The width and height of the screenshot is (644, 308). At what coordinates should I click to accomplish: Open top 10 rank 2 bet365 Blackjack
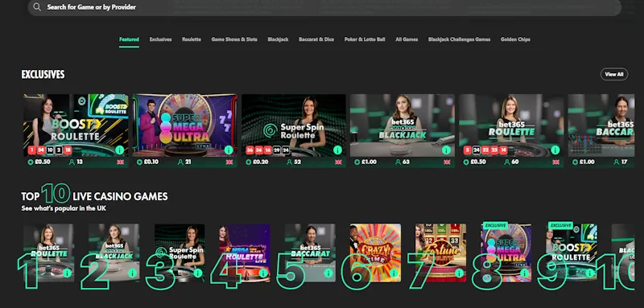(114, 253)
